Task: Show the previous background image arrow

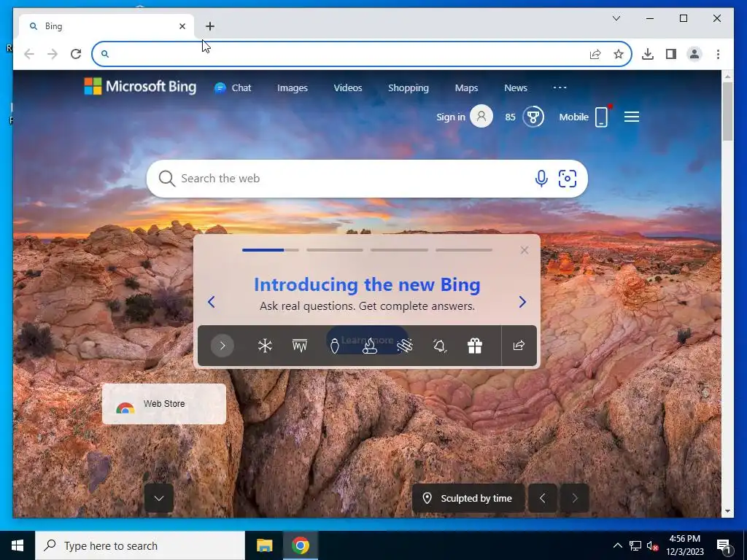Action: [542, 498]
